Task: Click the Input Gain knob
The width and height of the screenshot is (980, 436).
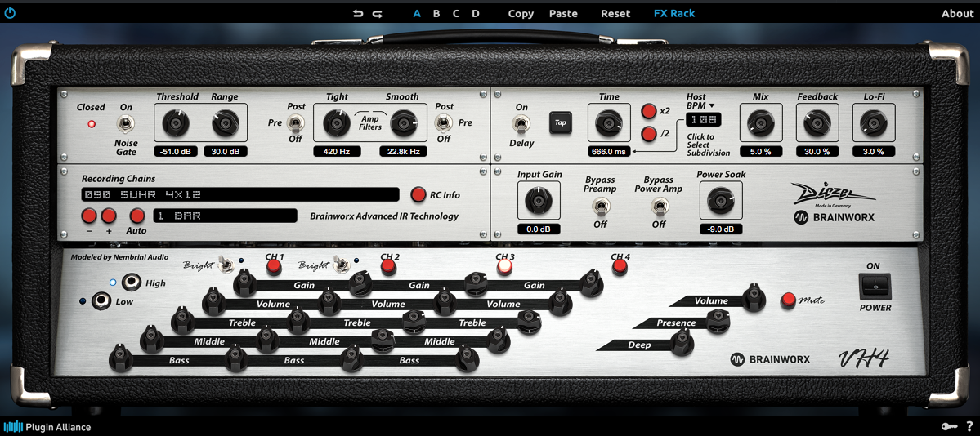Action: coord(538,201)
